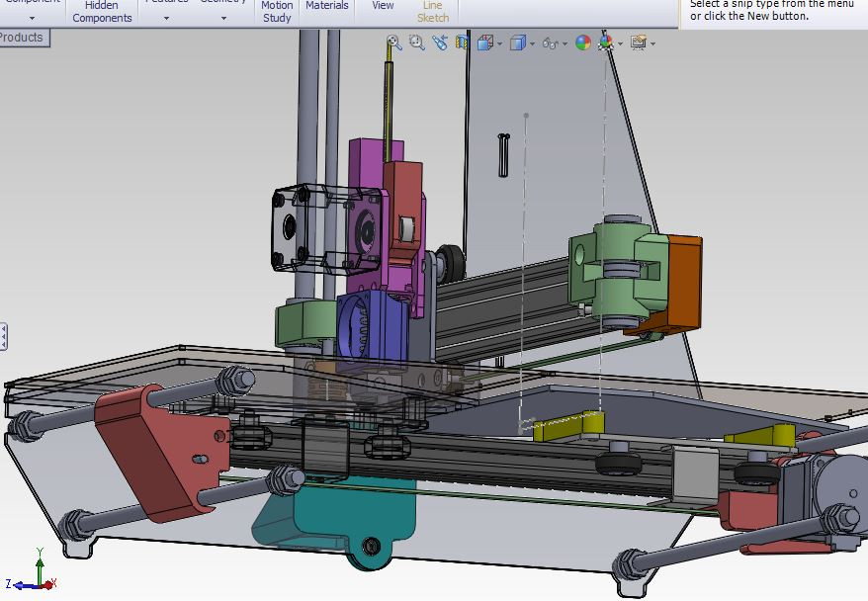This screenshot has width=868, height=601.
Task: Click the Materials button
Action: click(x=326, y=8)
